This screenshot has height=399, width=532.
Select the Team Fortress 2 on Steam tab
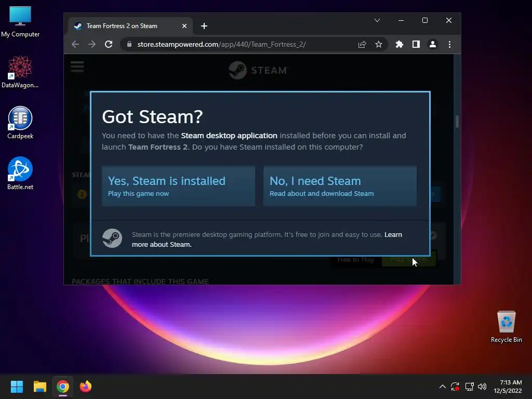click(130, 26)
